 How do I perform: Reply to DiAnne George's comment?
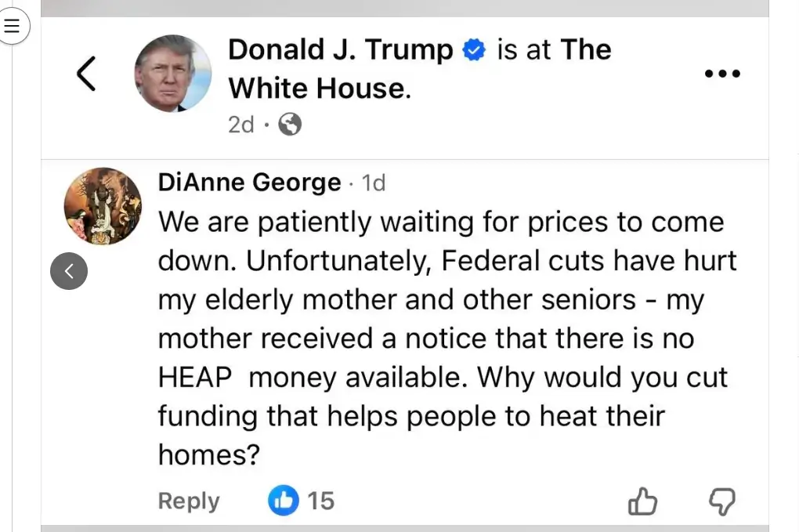[189, 501]
